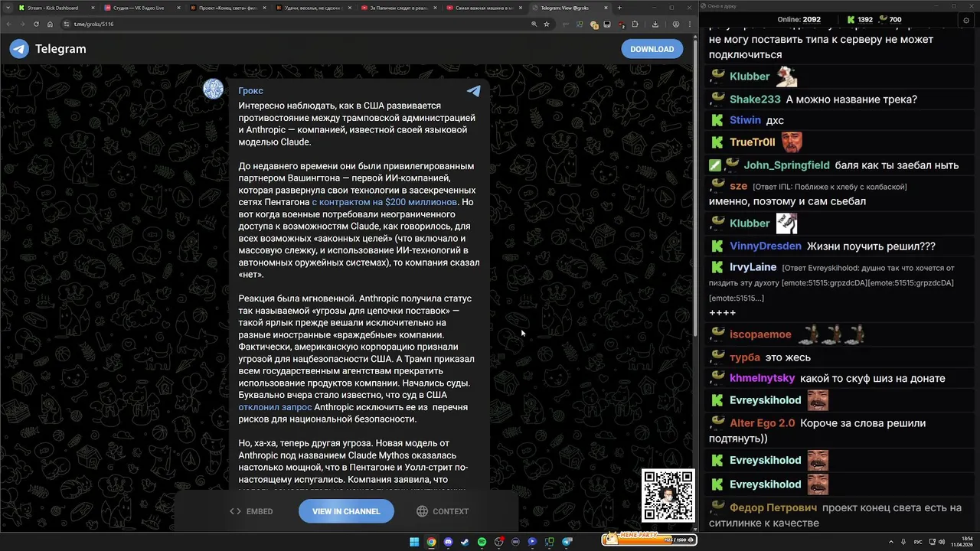Reload the Telegram page

pyautogui.click(x=37, y=24)
